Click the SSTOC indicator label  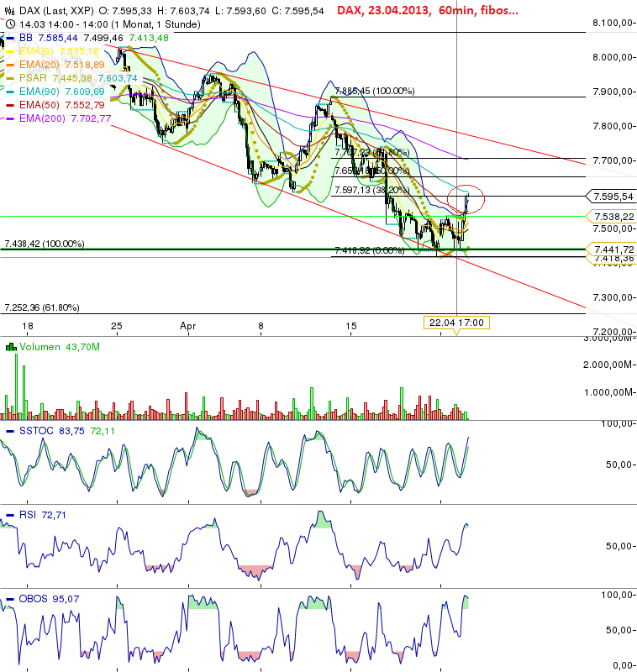(x=36, y=431)
